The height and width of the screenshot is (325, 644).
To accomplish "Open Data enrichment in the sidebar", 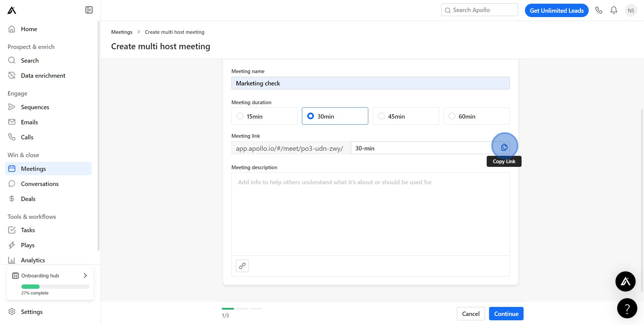I will point(48,75).
